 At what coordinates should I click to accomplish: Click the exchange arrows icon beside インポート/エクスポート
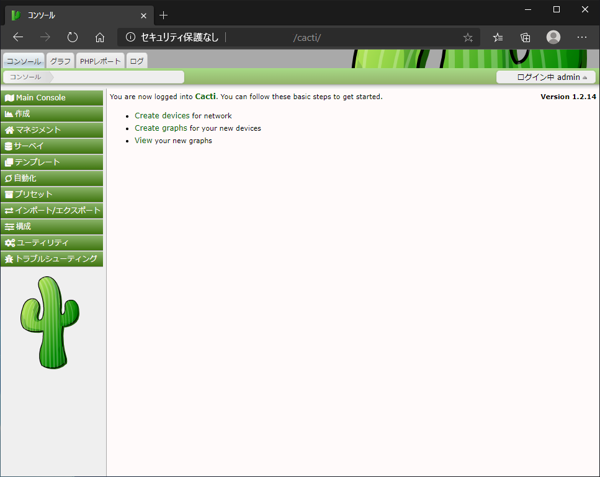click(x=9, y=210)
